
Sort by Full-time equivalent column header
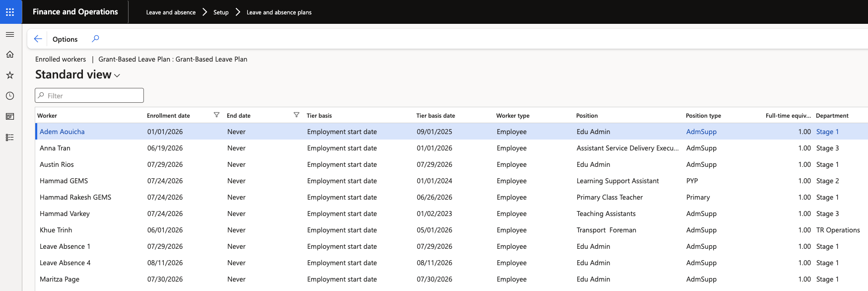pos(788,116)
